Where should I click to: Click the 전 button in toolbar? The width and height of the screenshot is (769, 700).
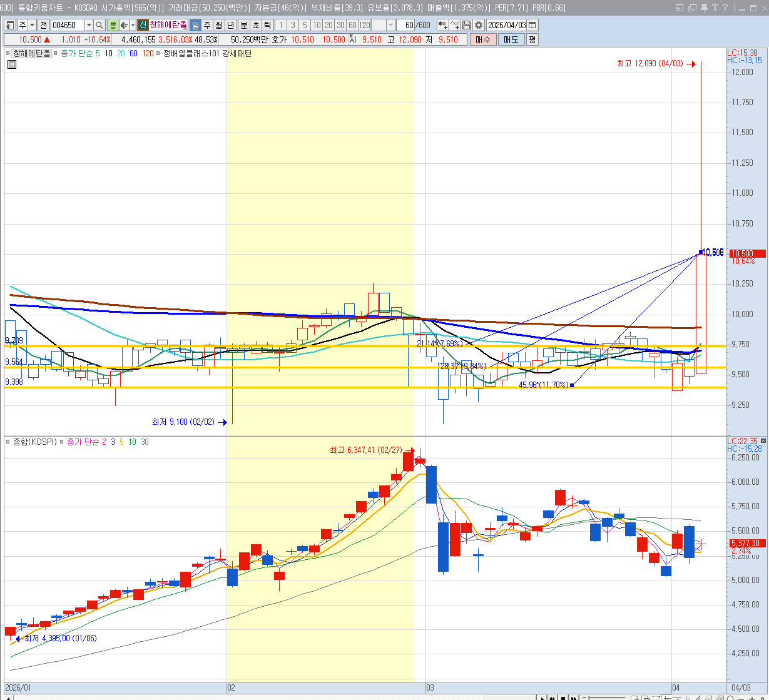pyautogui.click(x=43, y=25)
